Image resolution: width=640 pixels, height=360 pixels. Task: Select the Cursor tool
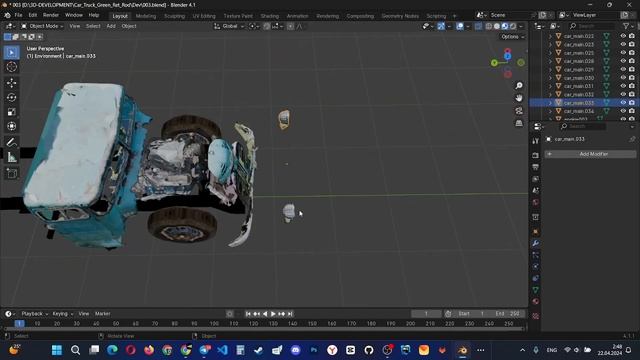[11, 67]
